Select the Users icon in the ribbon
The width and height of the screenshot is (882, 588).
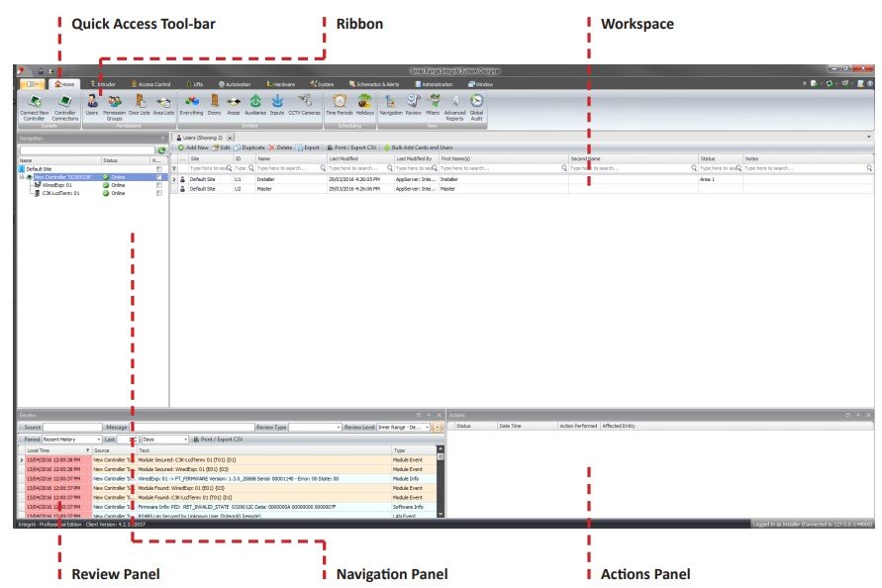pos(92,104)
